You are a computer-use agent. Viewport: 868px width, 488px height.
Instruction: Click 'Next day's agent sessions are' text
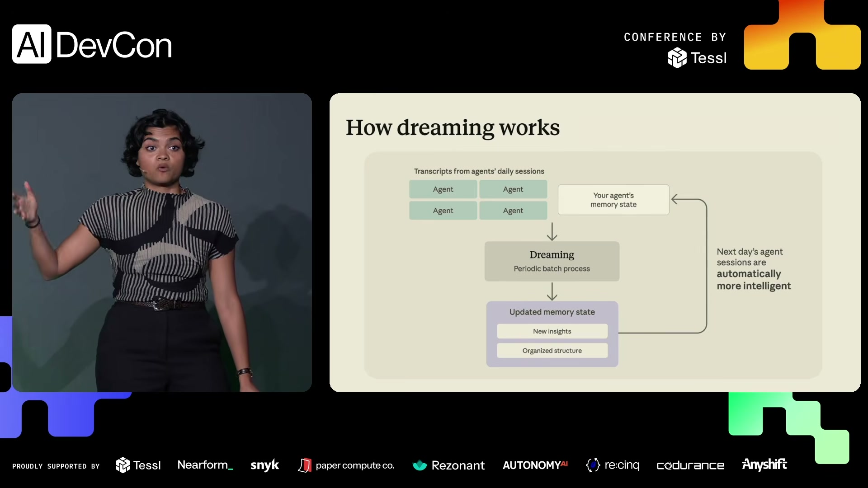750,257
